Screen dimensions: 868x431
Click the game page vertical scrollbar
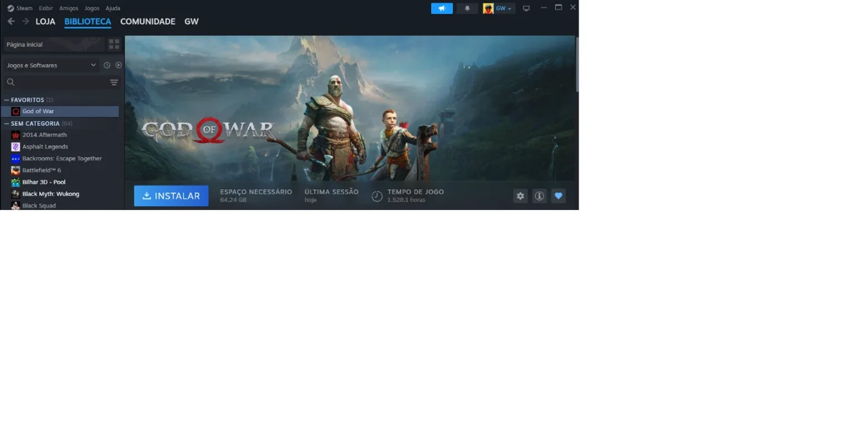[x=577, y=64]
